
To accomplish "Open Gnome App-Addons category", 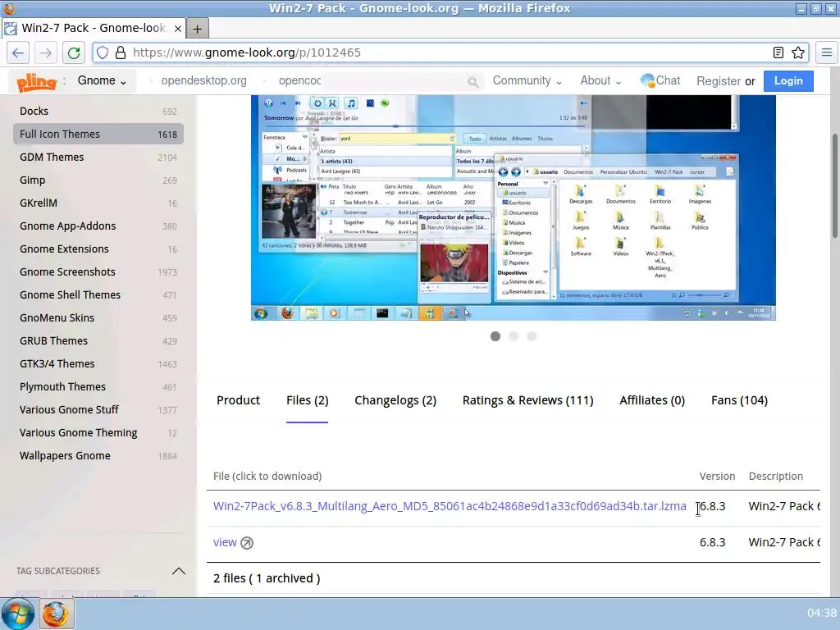I will click(x=98, y=226).
